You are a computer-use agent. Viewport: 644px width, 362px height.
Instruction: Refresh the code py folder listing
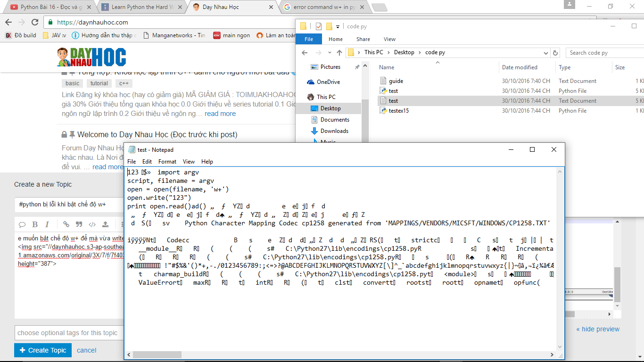tap(555, 53)
